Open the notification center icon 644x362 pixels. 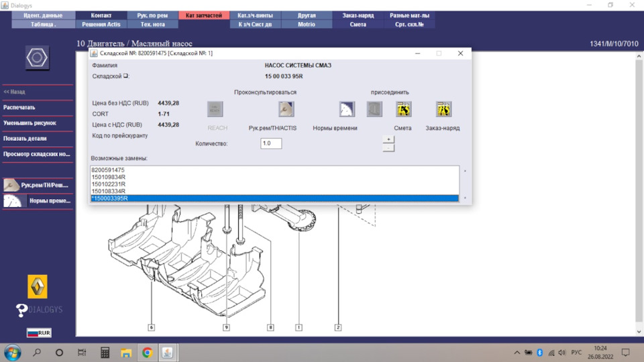click(625, 352)
